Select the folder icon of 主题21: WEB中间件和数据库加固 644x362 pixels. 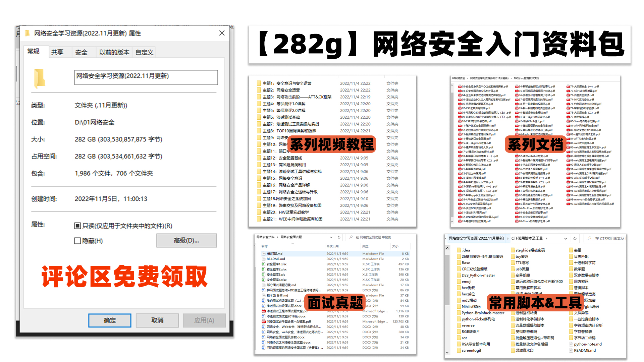tap(259, 219)
